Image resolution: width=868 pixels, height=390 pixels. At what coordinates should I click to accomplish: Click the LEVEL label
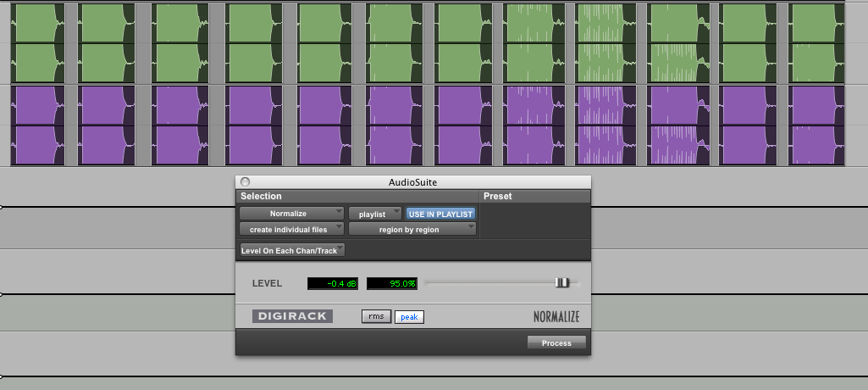267,283
